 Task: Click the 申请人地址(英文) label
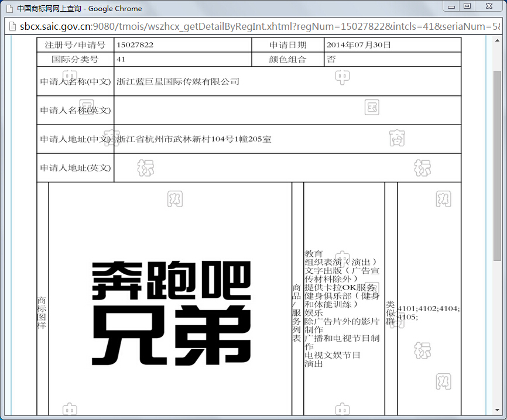76,168
